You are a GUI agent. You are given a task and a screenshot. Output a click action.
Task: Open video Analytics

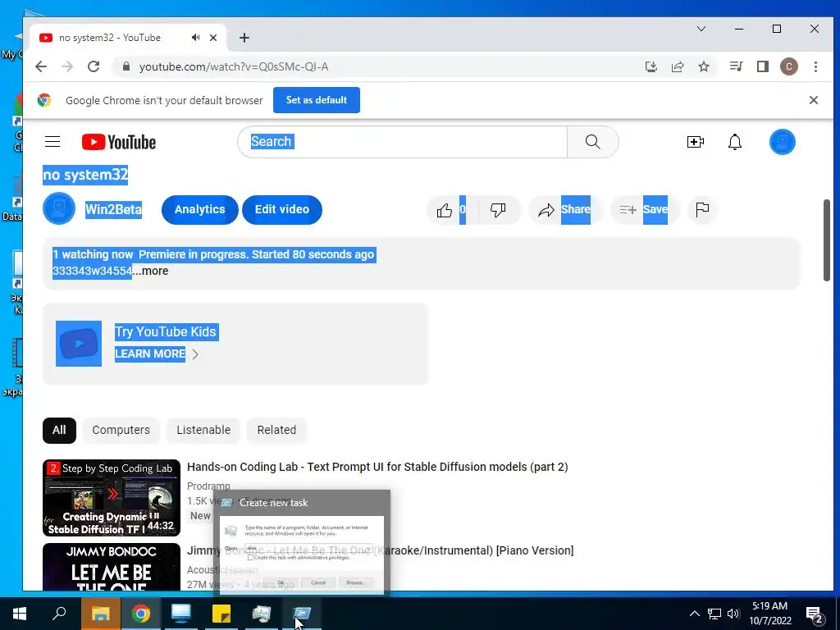(200, 209)
